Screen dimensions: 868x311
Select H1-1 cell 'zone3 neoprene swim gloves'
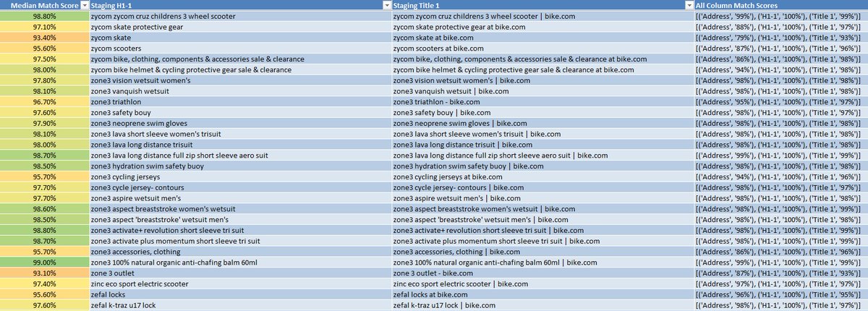(241, 124)
